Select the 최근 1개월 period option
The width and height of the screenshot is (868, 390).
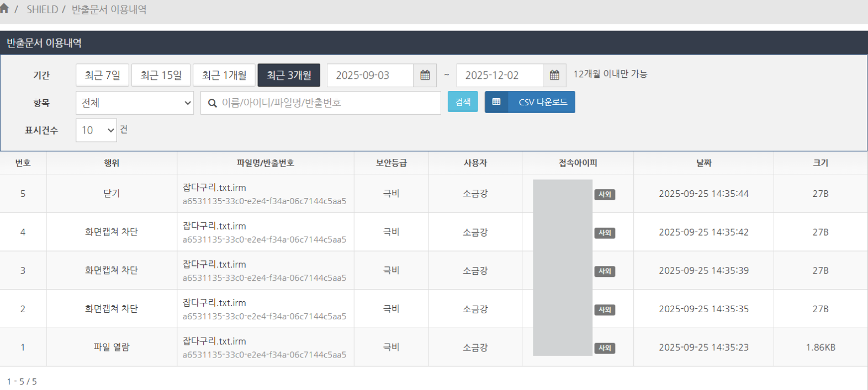pos(224,76)
